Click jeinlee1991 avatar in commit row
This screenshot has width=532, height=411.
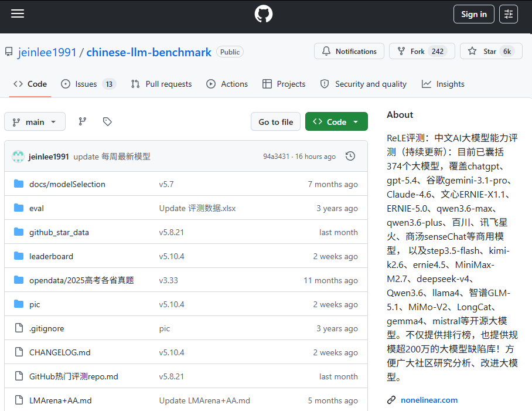(18, 157)
